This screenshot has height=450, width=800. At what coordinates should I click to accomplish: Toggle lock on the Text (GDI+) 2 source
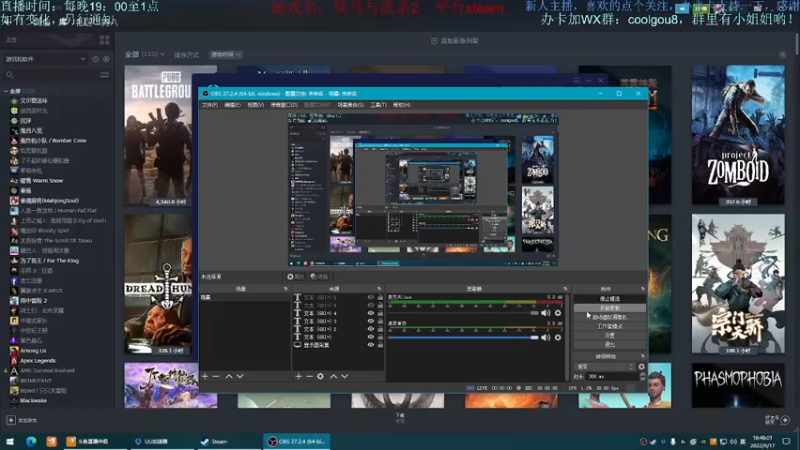(380, 329)
